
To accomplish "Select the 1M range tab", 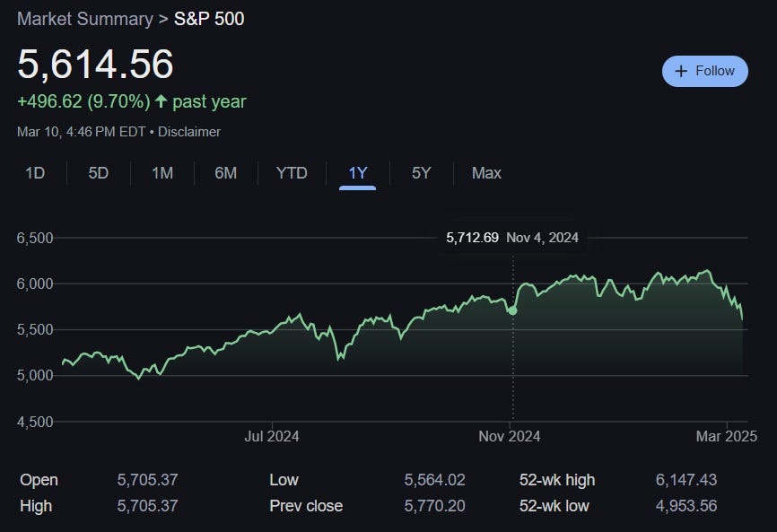I will tap(162, 173).
